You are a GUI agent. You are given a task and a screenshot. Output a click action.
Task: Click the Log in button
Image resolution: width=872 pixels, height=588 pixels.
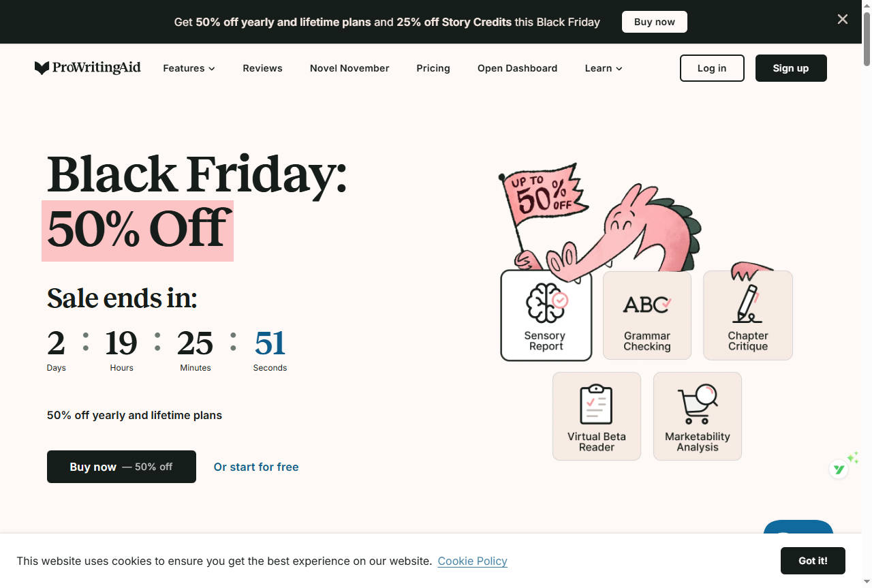712,68
